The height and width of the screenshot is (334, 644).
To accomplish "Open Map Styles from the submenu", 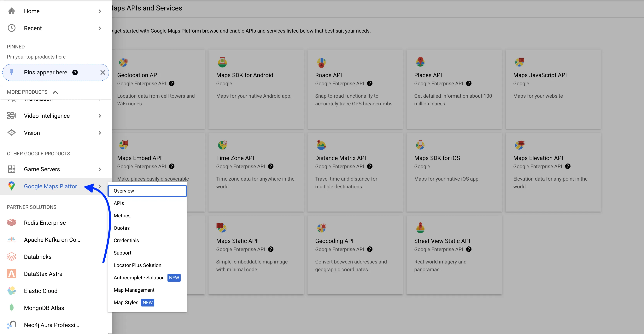I will click(x=126, y=302).
